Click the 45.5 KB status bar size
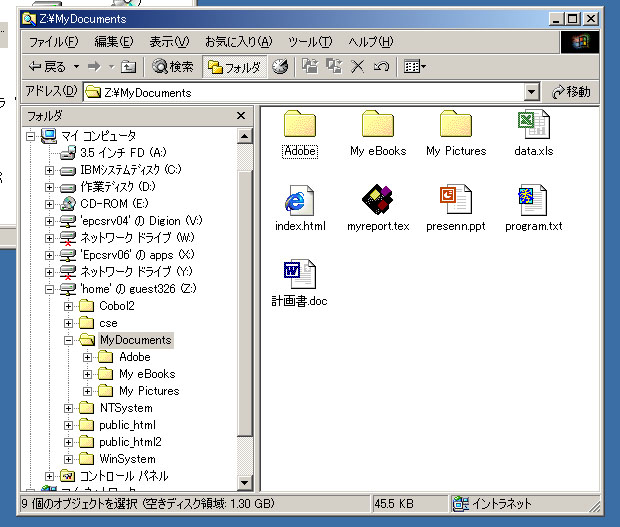Viewport: 620px width, 527px height. pyautogui.click(x=394, y=504)
